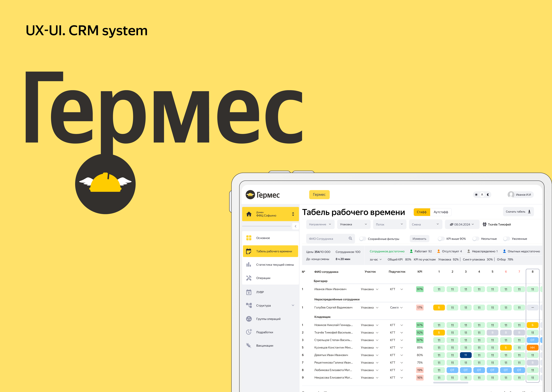Click the search icon in employee field
Viewport: 552px width, 392px height.
point(350,238)
